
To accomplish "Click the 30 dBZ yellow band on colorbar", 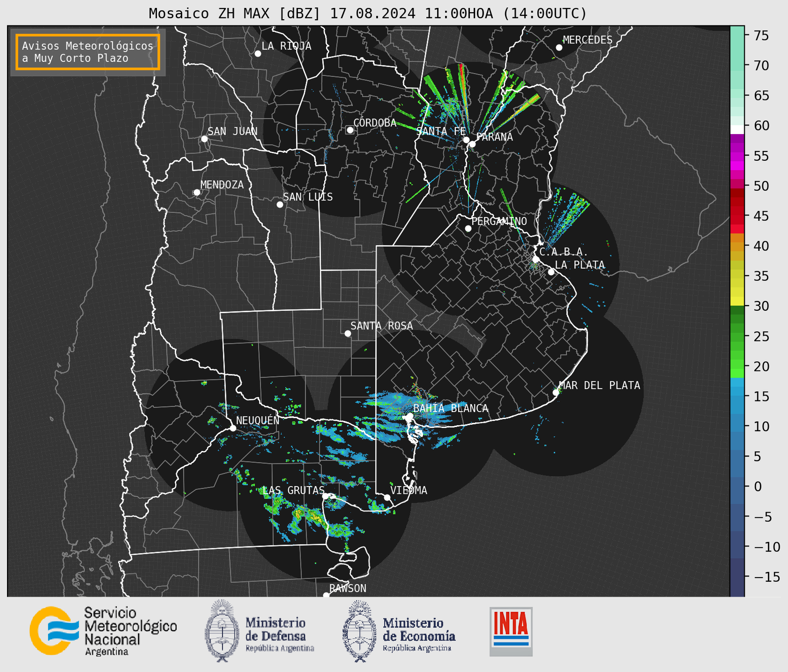I will [x=737, y=301].
